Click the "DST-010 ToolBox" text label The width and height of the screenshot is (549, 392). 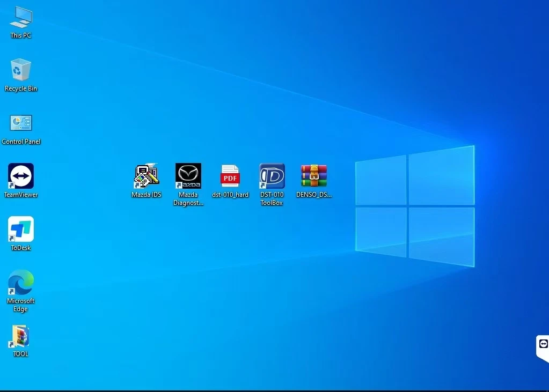point(272,198)
